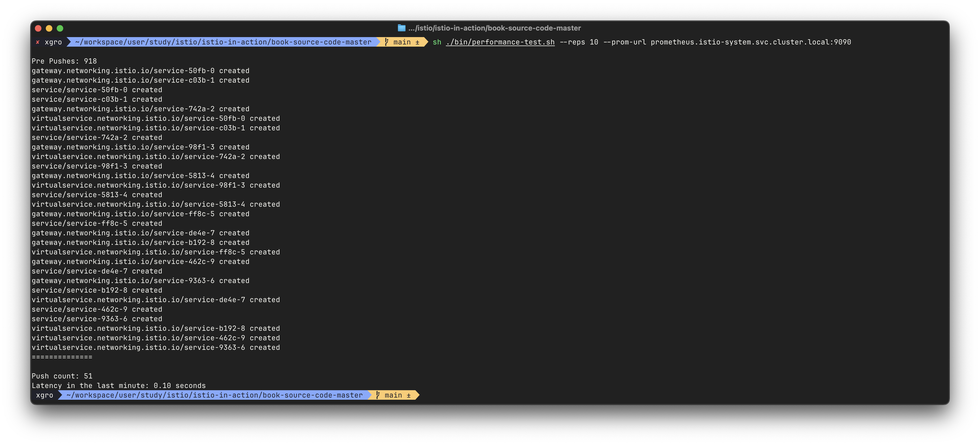Click 'service/service-9363-6 created' line
The width and height of the screenshot is (980, 445).
(97, 319)
